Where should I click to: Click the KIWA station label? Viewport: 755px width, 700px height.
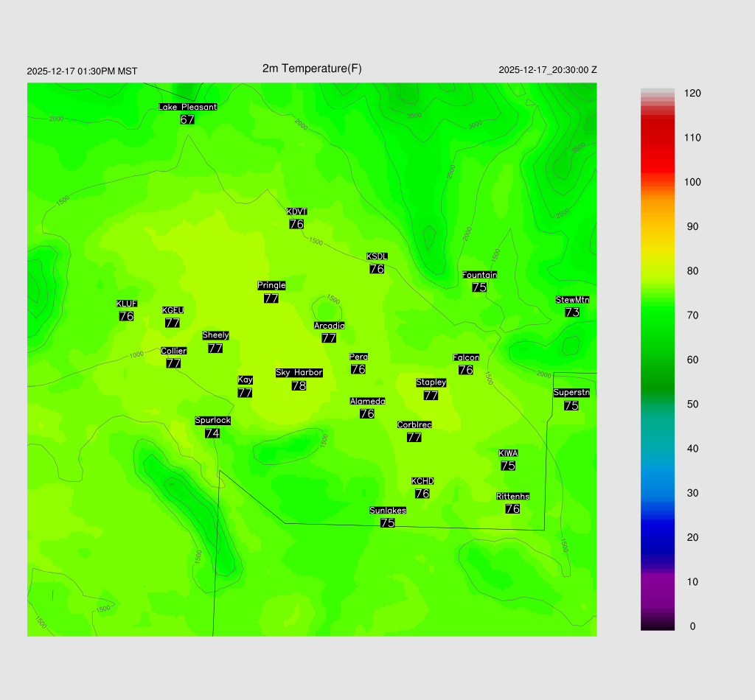coord(508,453)
